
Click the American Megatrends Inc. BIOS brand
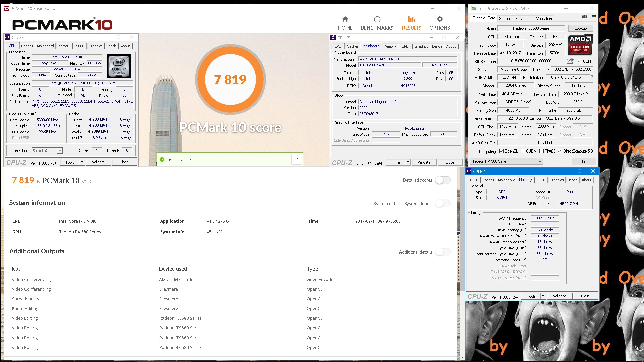click(x=408, y=102)
